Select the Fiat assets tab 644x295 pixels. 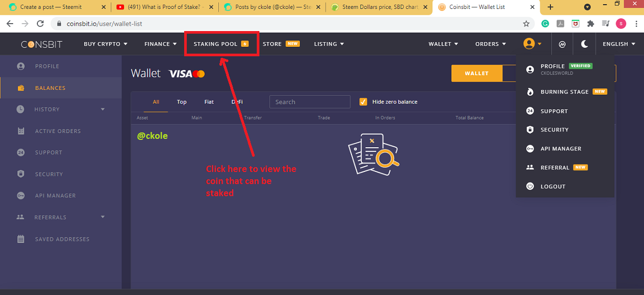[209, 102]
